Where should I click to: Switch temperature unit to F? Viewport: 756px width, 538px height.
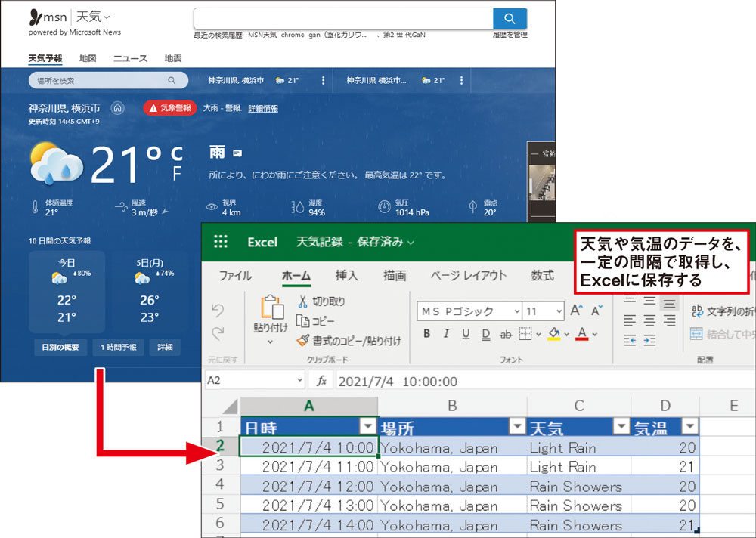pyautogui.click(x=177, y=172)
